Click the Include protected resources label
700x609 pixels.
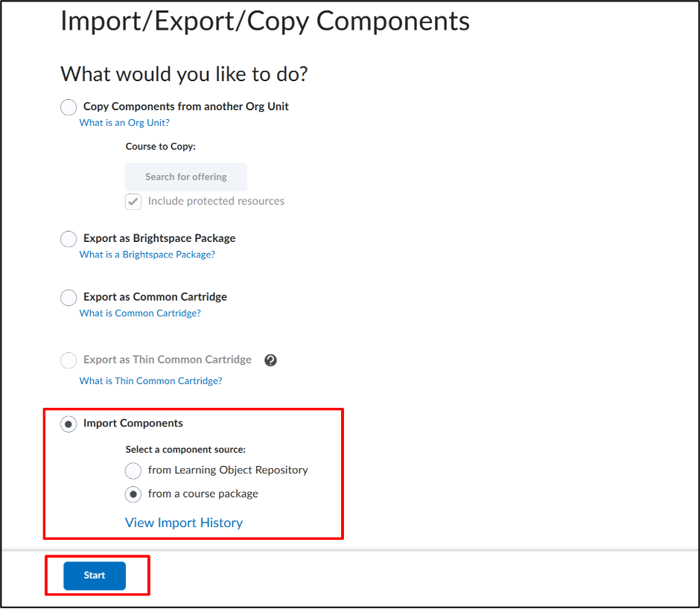[x=216, y=201]
